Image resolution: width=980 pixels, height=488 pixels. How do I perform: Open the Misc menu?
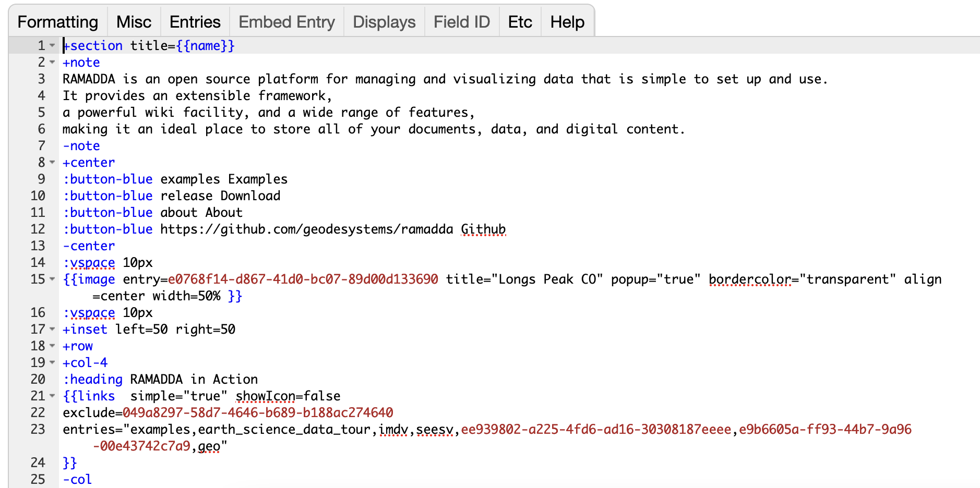(x=134, y=22)
